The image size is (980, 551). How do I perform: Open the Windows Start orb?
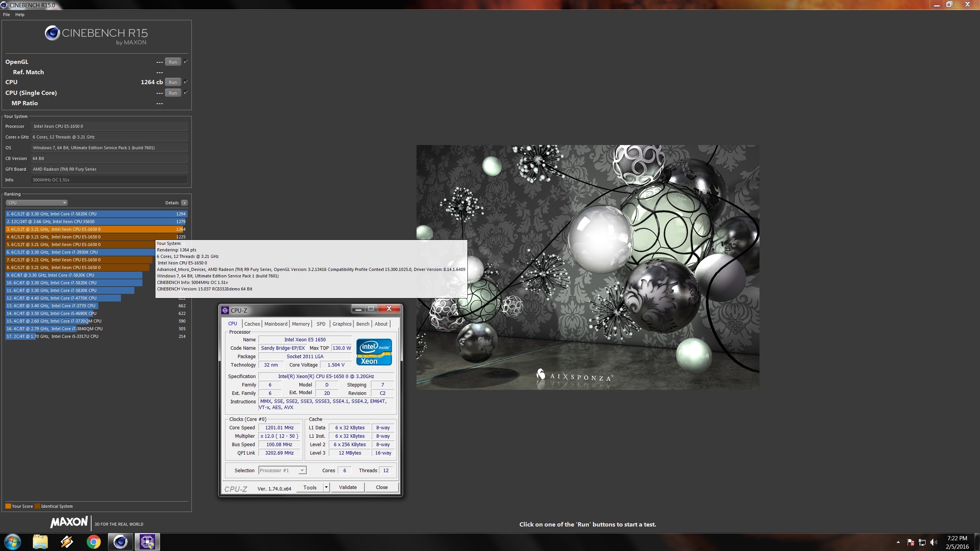(13, 542)
